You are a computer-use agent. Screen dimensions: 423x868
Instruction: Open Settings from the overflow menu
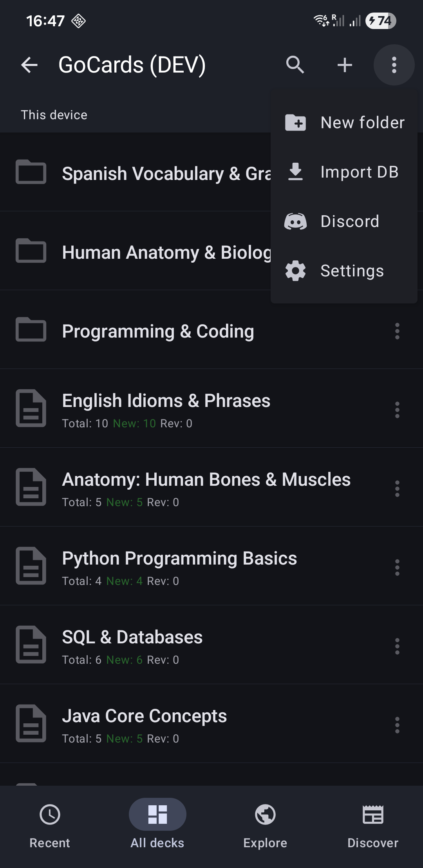[x=344, y=271]
